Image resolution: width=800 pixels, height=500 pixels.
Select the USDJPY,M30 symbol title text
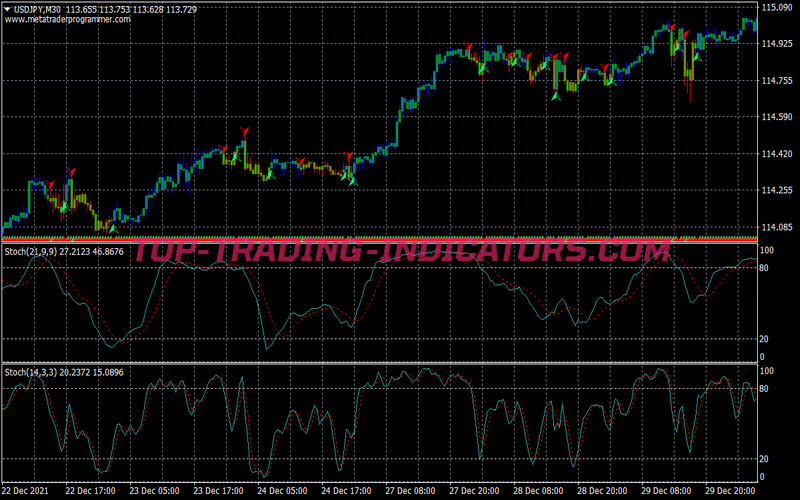tap(37, 9)
